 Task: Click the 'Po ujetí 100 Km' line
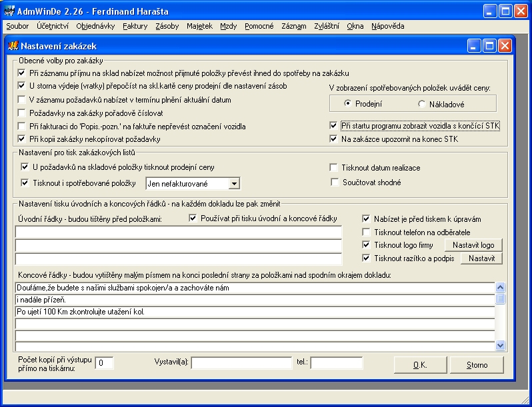tap(255, 312)
